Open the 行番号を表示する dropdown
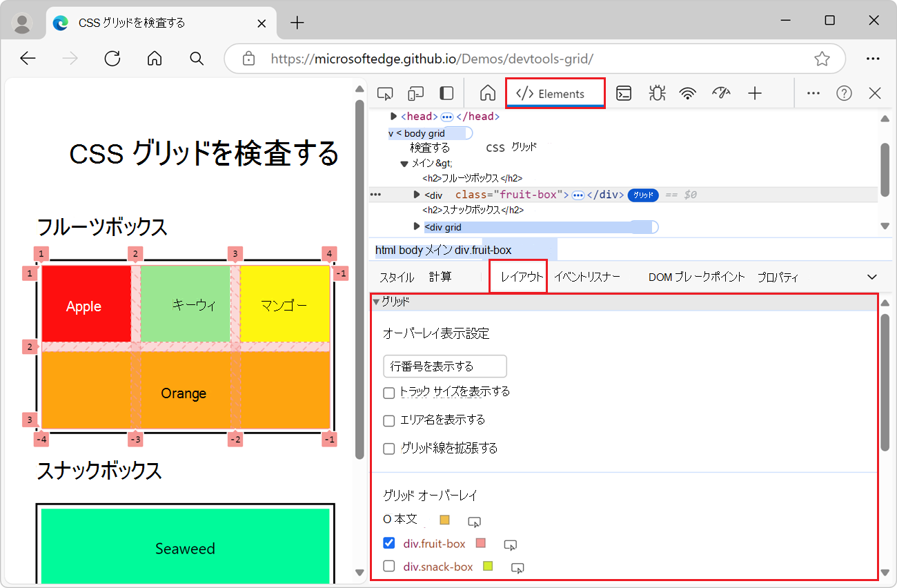 click(x=444, y=366)
